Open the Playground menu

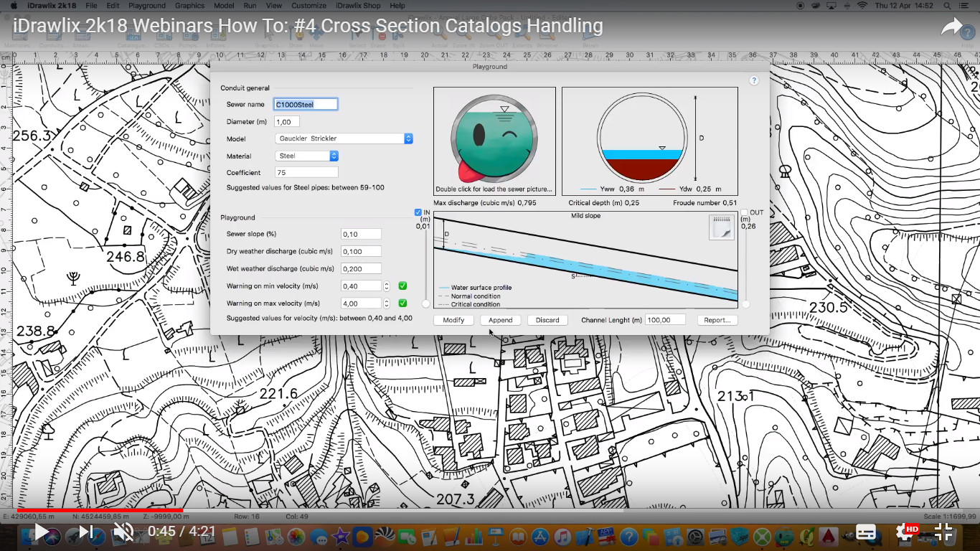tap(147, 6)
